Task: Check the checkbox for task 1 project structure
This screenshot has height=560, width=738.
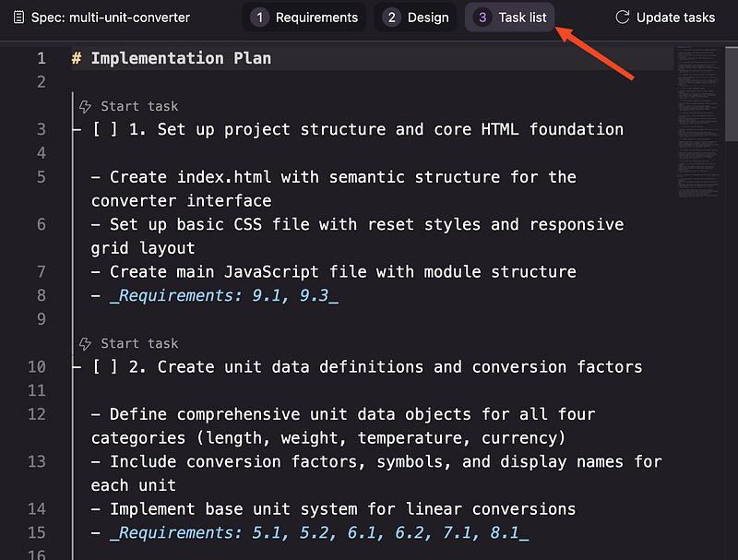Action: 104,129
